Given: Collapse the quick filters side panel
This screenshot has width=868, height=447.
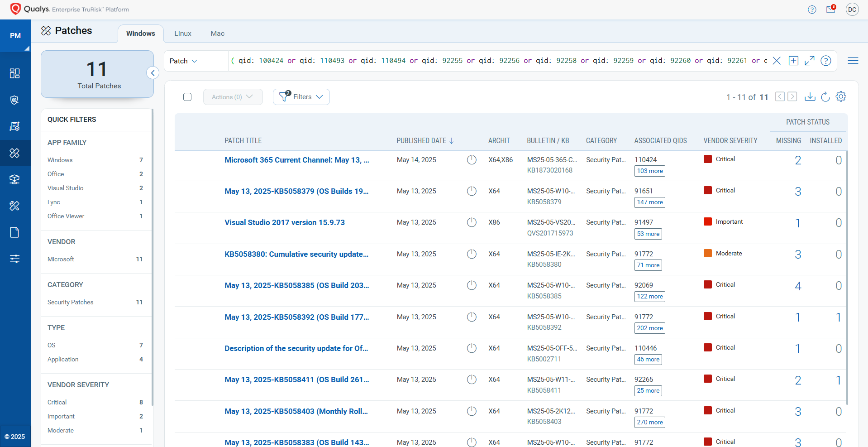Looking at the screenshot, I should [153, 73].
